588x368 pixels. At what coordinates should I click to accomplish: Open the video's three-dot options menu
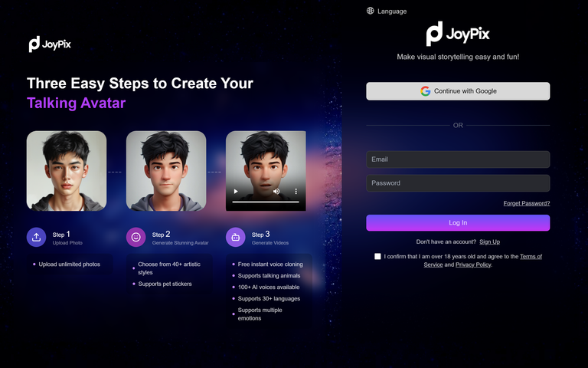pos(296,192)
